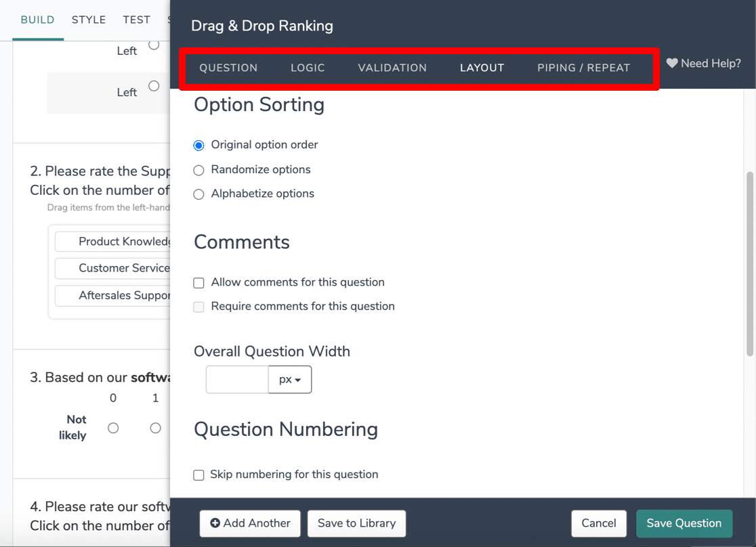The width and height of the screenshot is (756, 547).
Task: Select the LAYOUT tab
Action: coord(482,68)
